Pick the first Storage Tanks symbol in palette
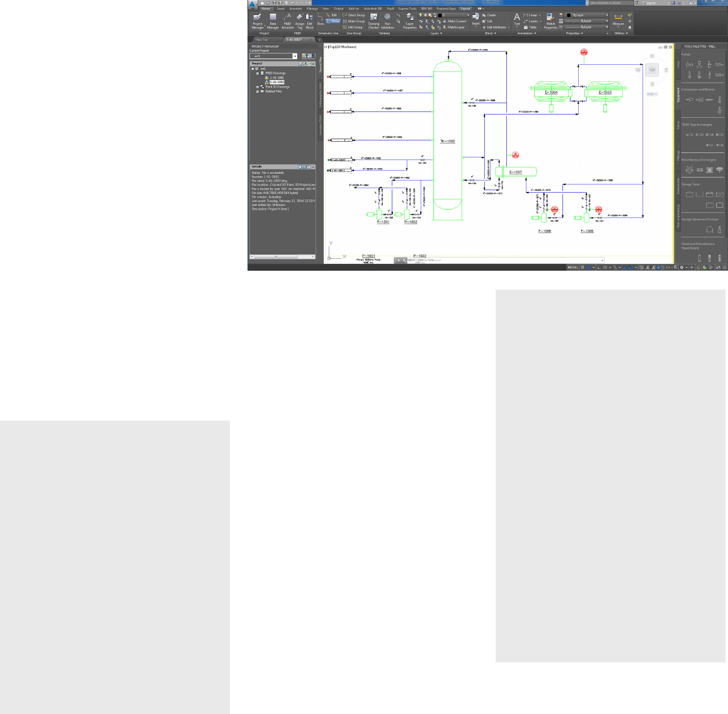The image size is (728, 714). point(690,195)
